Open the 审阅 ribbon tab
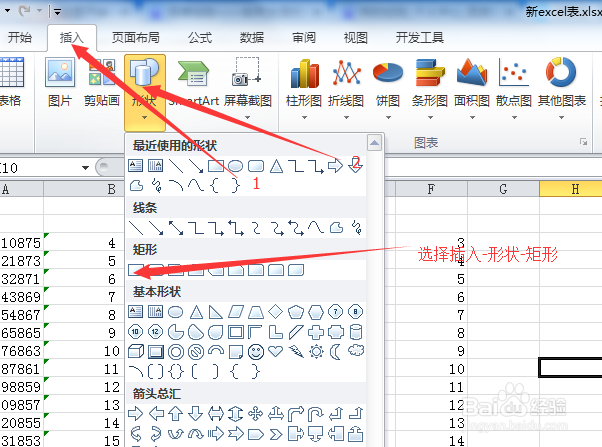This screenshot has height=447, width=602. [x=304, y=37]
